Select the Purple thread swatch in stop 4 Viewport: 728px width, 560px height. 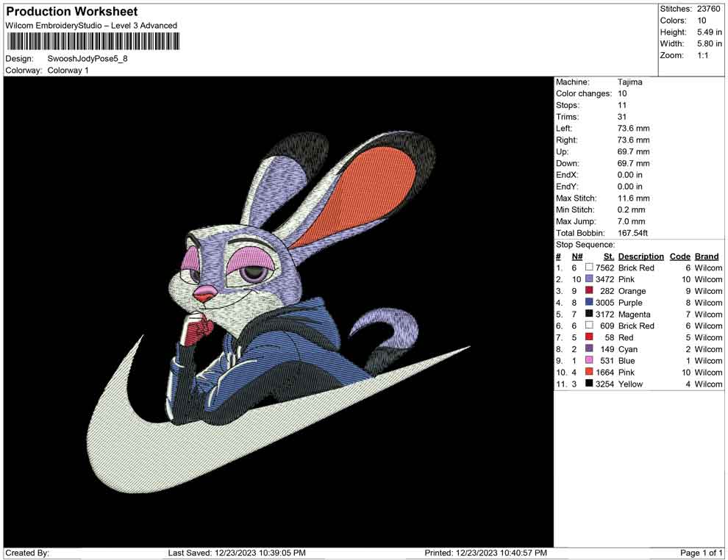(589, 303)
